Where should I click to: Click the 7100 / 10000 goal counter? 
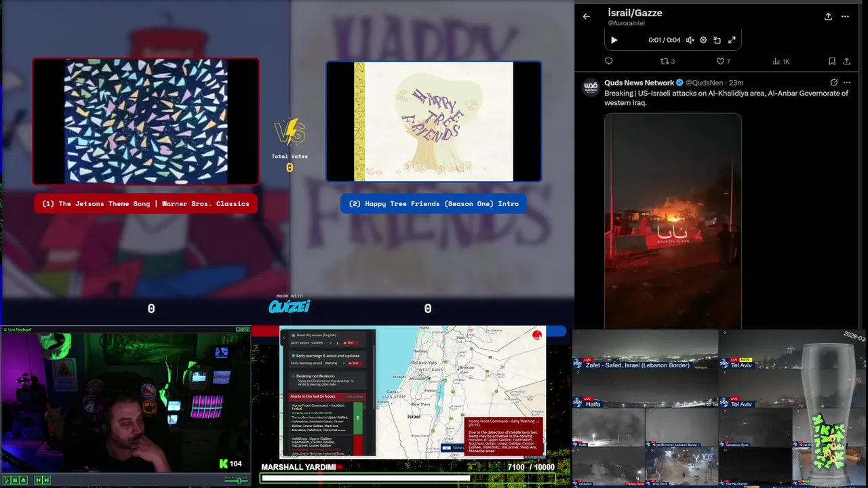(531, 467)
